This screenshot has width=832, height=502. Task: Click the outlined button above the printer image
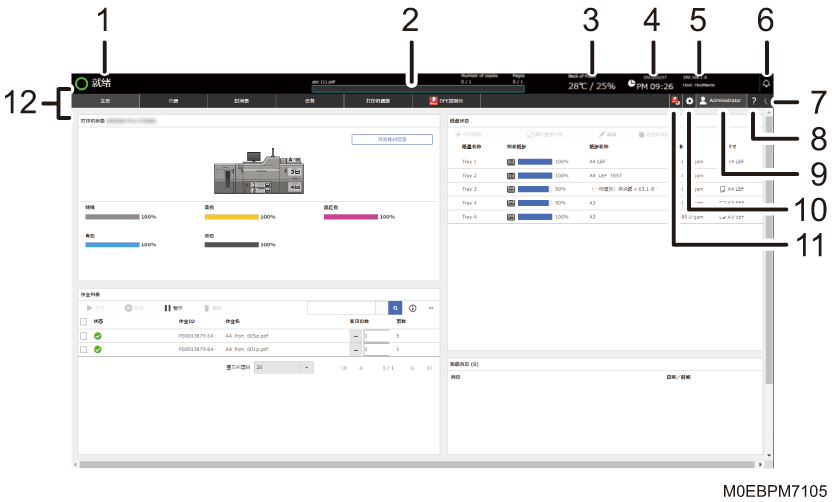pyautogui.click(x=392, y=140)
